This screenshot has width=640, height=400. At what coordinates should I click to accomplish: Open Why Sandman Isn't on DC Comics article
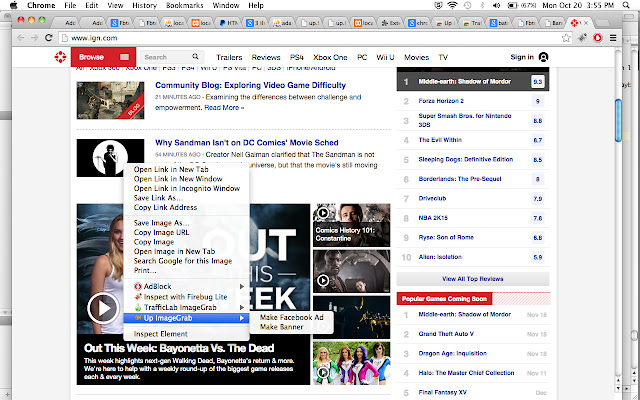(247, 143)
